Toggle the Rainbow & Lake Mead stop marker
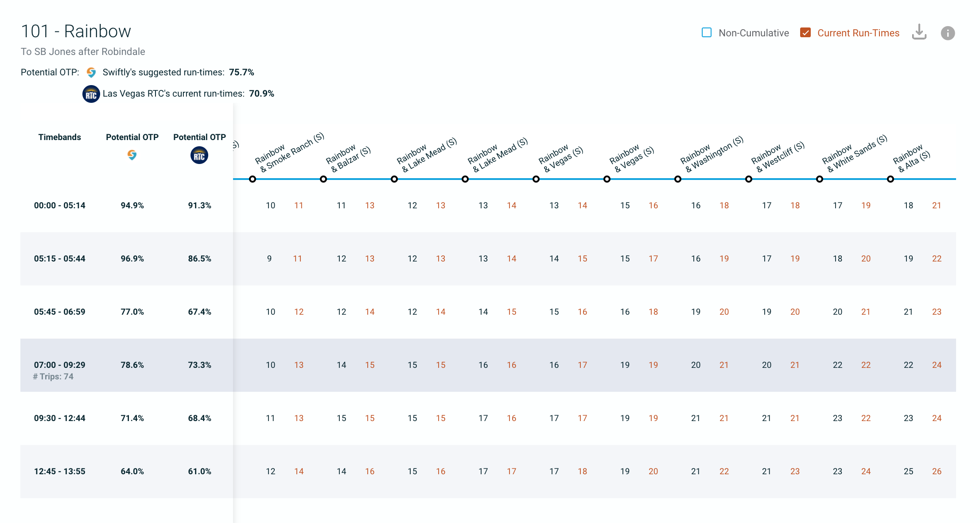980x523 pixels. (394, 179)
